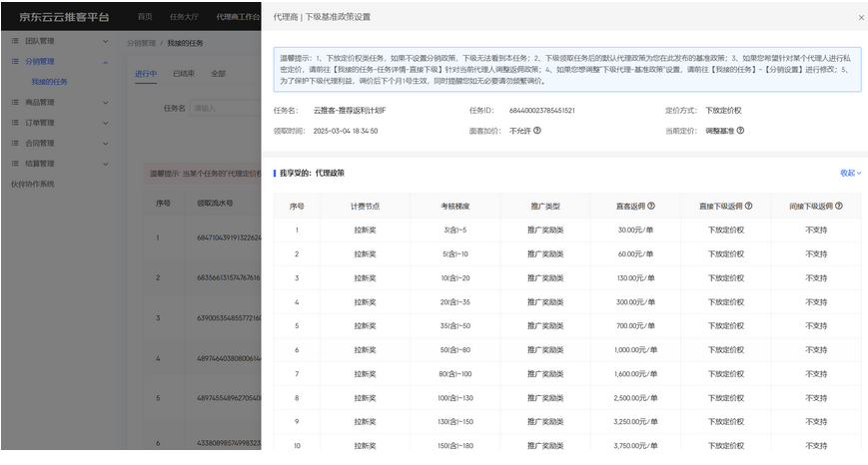The width and height of the screenshot is (868, 465).
Task: Click commission cell 30.00元/单
Action: click(x=635, y=231)
